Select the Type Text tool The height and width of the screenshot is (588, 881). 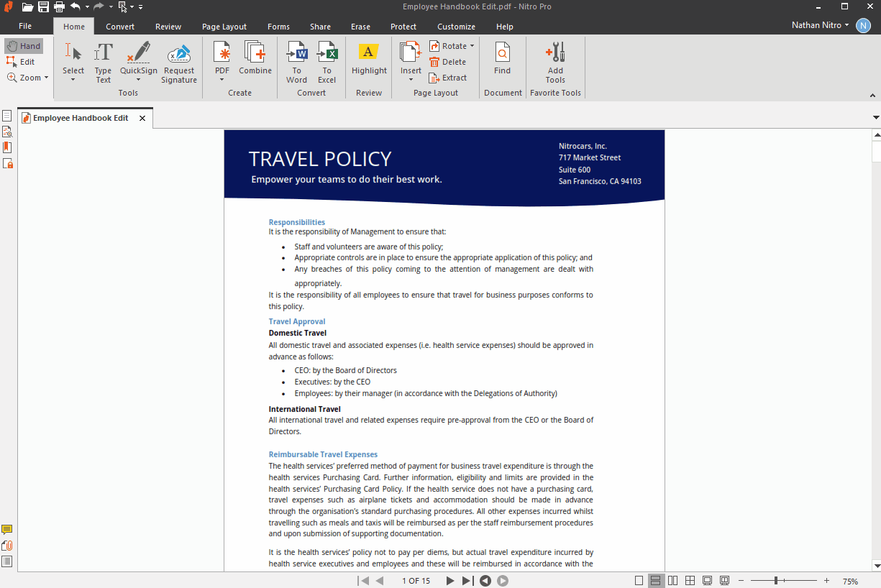point(104,60)
